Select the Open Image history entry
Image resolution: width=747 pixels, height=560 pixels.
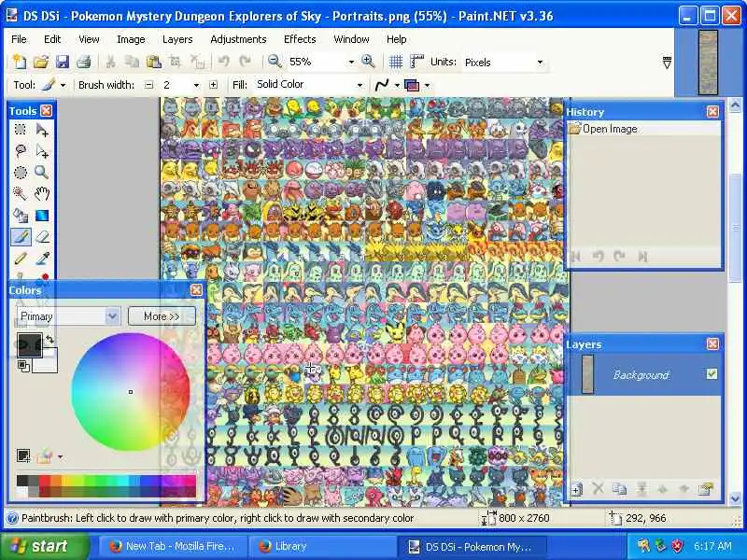643,129
